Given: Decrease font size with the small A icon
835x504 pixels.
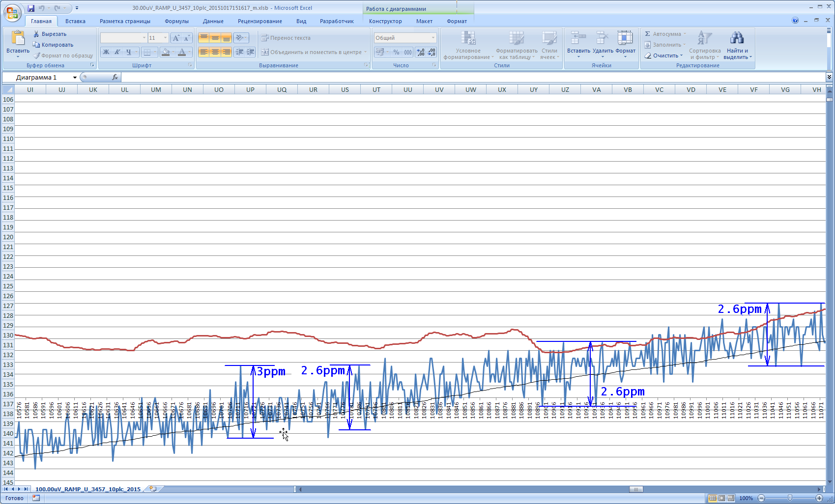Looking at the screenshot, I should click(x=187, y=38).
